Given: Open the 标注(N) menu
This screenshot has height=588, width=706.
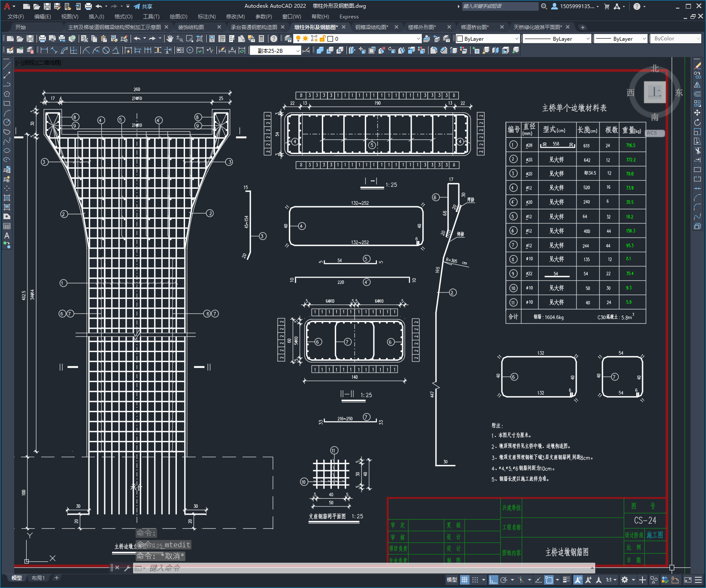Looking at the screenshot, I should click(x=207, y=16).
